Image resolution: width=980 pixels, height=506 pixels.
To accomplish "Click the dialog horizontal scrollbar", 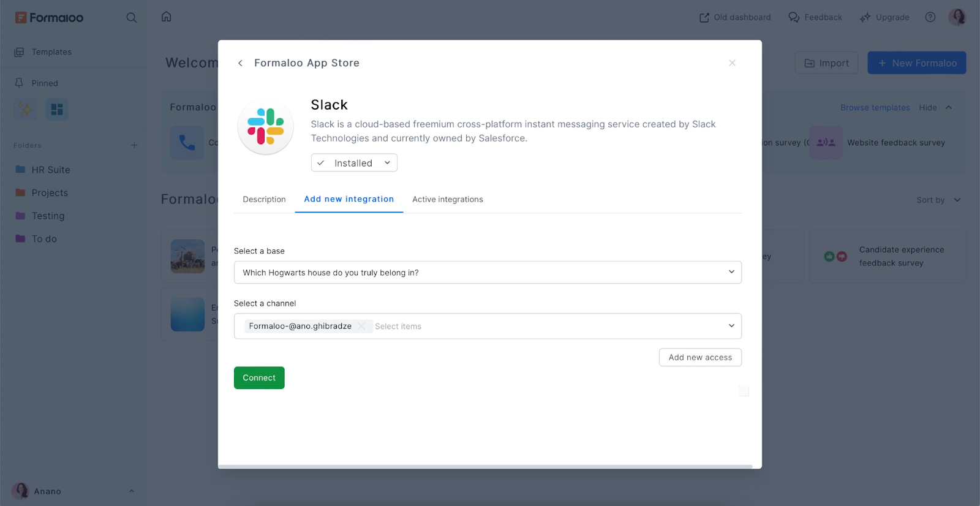I will pyautogui.click(x=485, y=467).
